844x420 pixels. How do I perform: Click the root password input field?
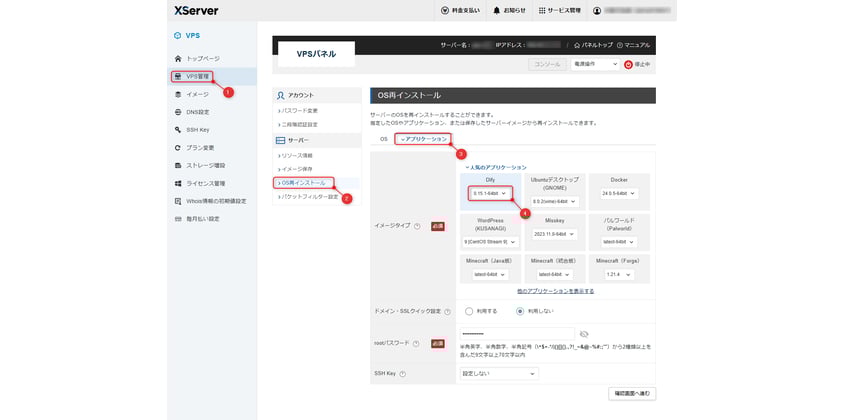pos(517,334)
